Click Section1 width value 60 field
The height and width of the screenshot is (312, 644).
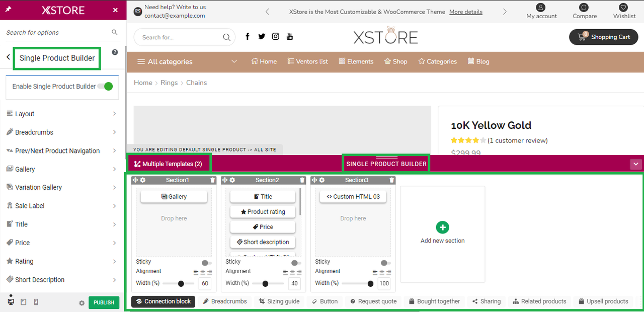205,283
